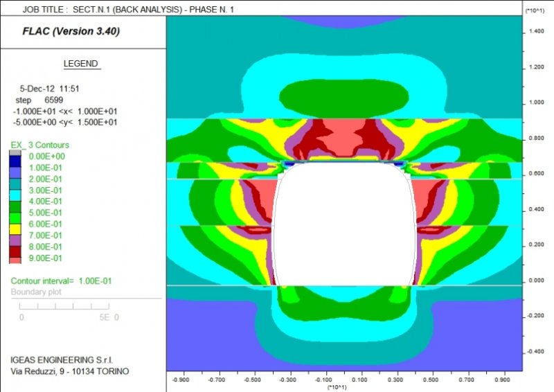Viewport: 554px width, 392px height.
Task: Click the IGEAS ENGINEERING S.r.l. company name
Action: [x=60, y=359]
